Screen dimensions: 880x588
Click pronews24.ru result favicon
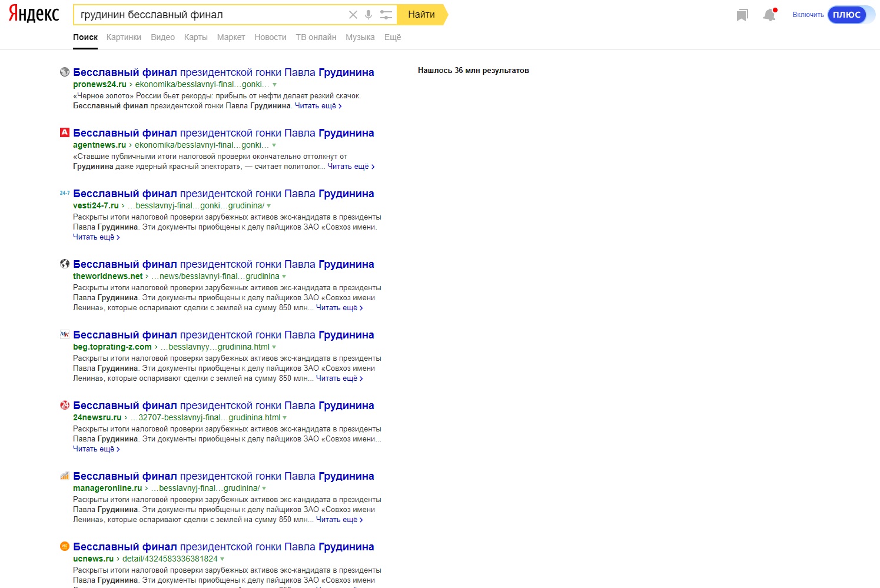(x=65, y=72)
